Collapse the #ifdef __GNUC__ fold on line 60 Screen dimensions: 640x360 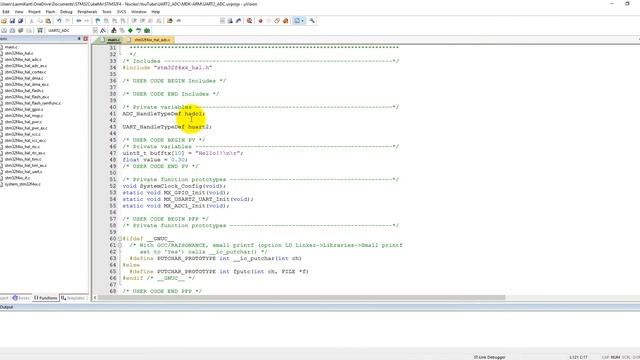[x=120, y=239]
